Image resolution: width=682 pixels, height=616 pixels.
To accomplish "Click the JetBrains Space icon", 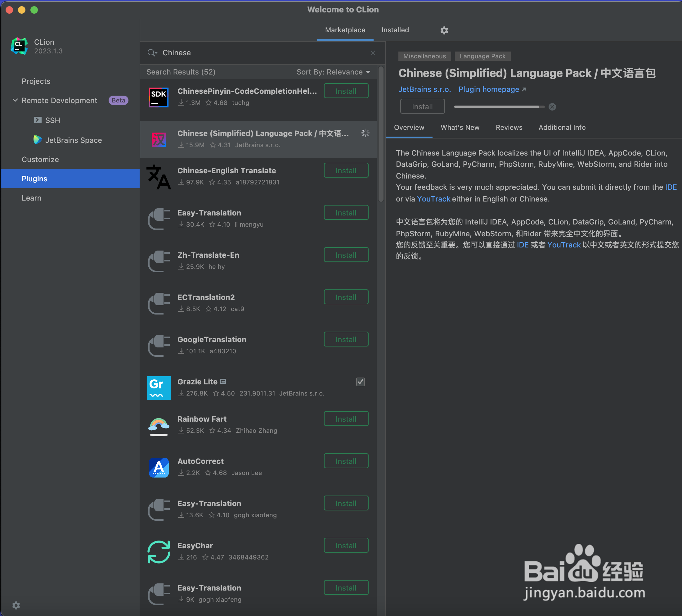I will point(38,140).
